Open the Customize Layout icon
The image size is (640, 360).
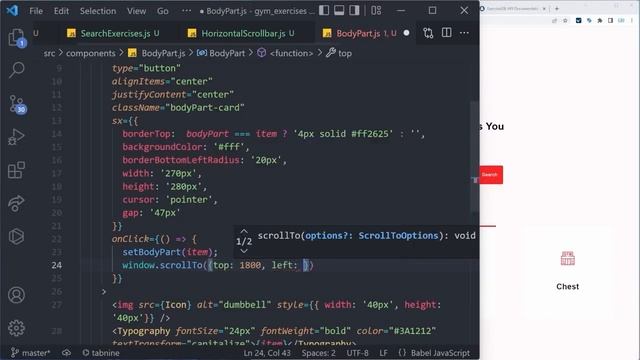pyautogui.click(x=376, y=10)
